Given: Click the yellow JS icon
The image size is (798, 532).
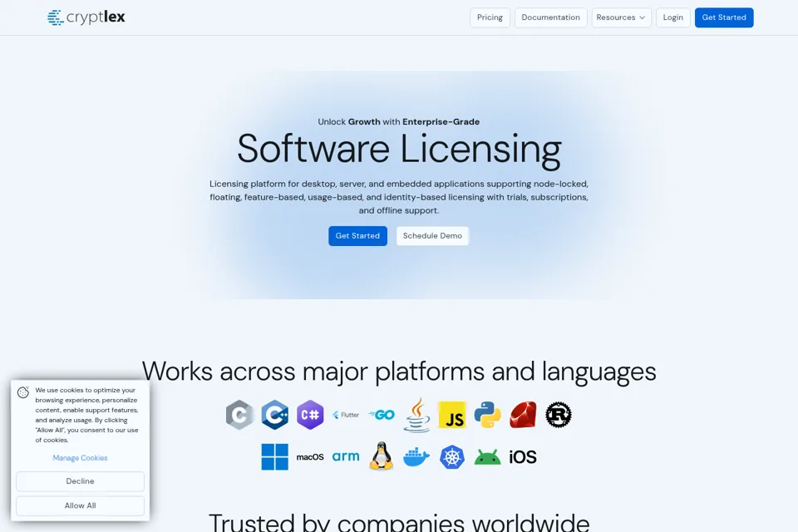Looking at the screenshot, I should point(452,415).
